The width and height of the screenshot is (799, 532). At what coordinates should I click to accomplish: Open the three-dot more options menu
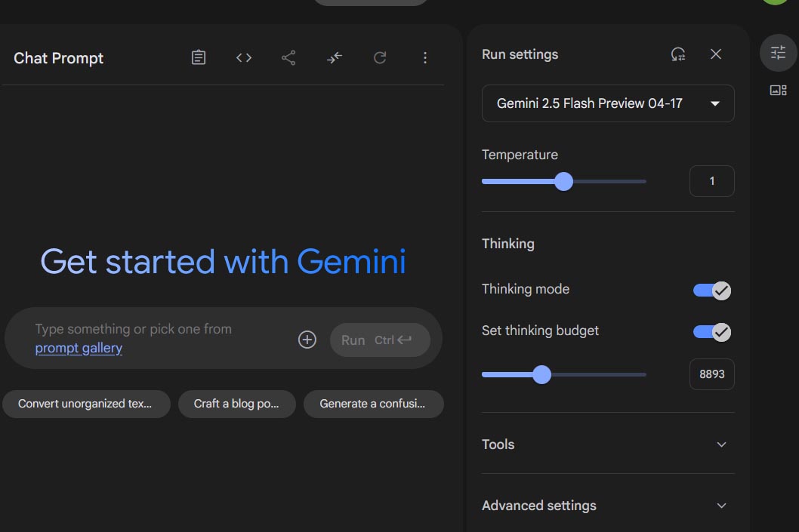pos(425,58)
